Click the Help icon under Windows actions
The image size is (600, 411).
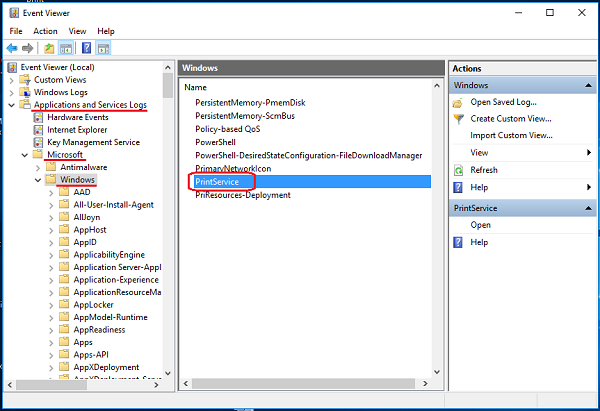pyautogui.click(x=458, y=188)
